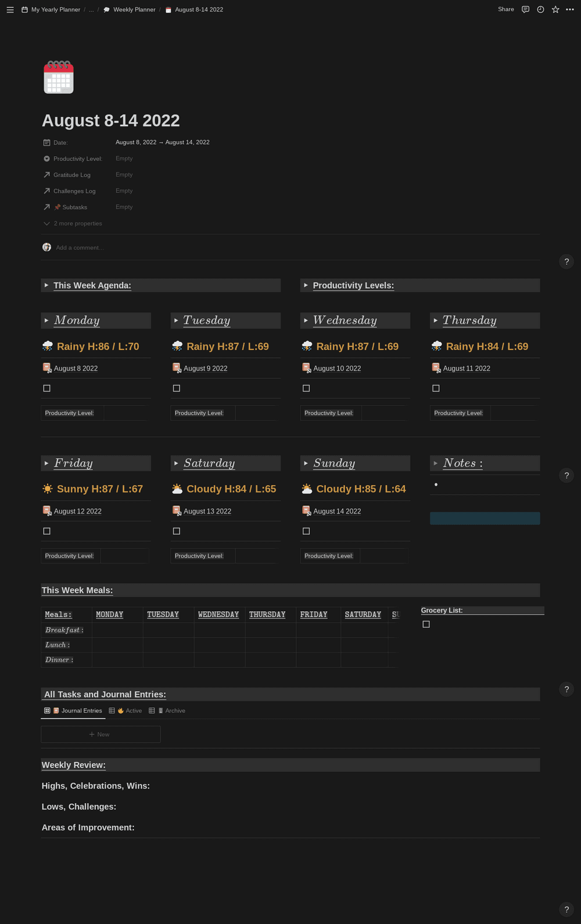Expand the Productivity Levels toggle
Viewport: 581px width, 924px height.
306,286
